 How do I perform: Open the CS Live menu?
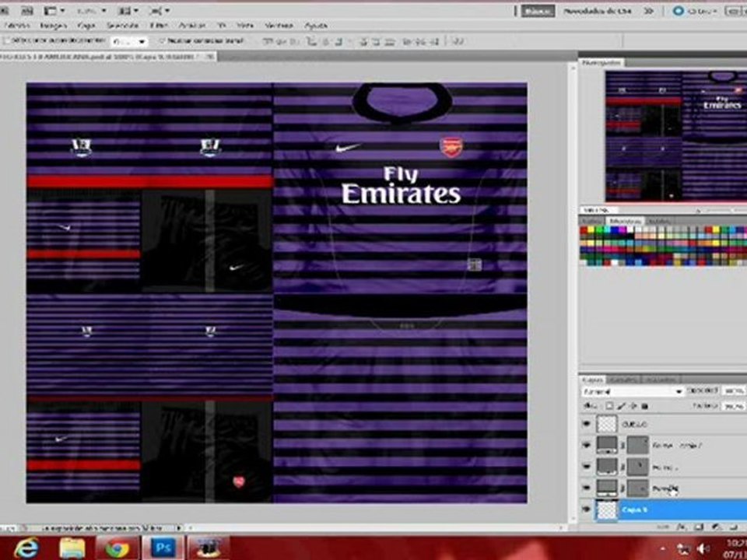(695, 10)
